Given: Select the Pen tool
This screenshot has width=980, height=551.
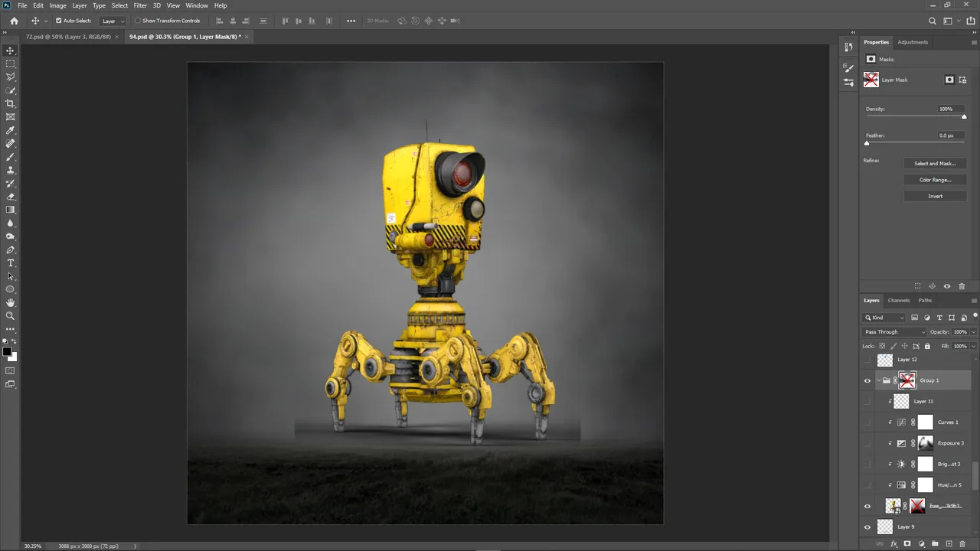Looking at the screenshot, I should [10, 249].
